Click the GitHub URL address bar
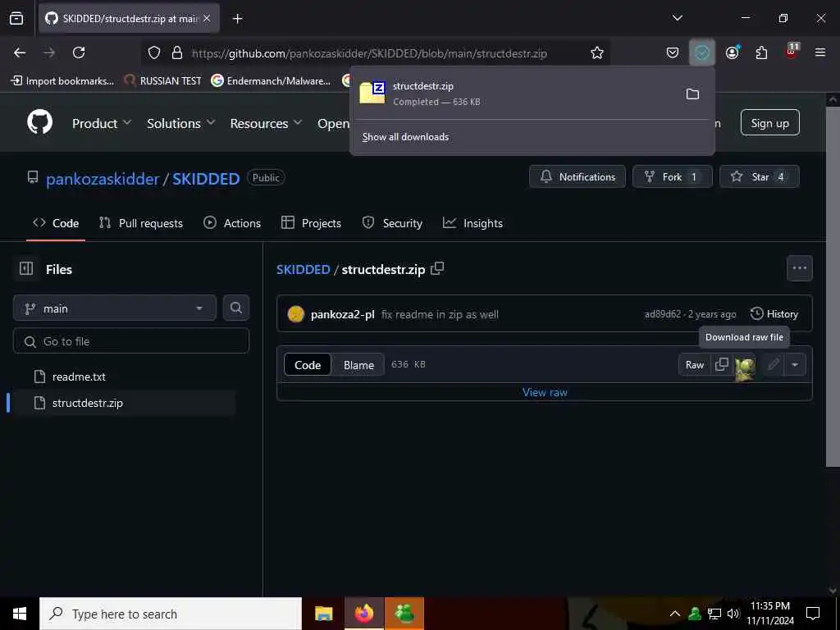The image size is (840, 630). point(369,53)
